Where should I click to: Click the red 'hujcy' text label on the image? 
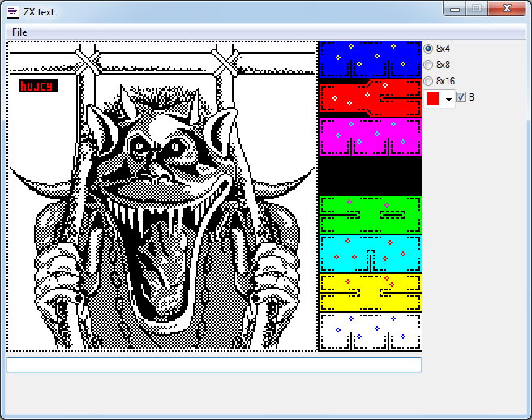(39, 86)
